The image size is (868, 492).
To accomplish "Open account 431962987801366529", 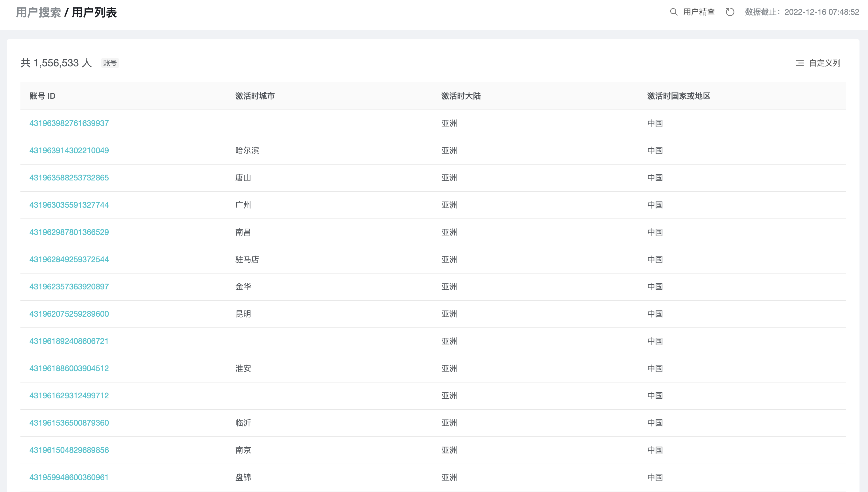I will point(69,232).
